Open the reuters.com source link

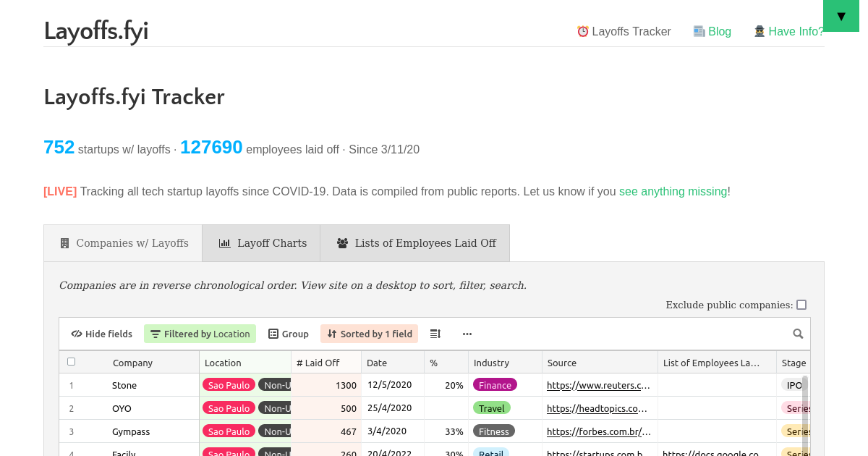(598, 385)
